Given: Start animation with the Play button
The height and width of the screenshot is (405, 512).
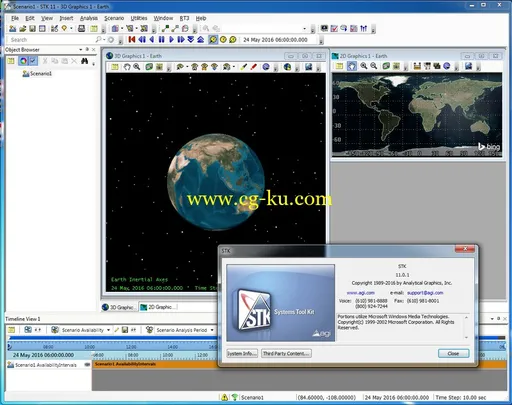Looking at the screenshot, I should click(x=171, y=40).
